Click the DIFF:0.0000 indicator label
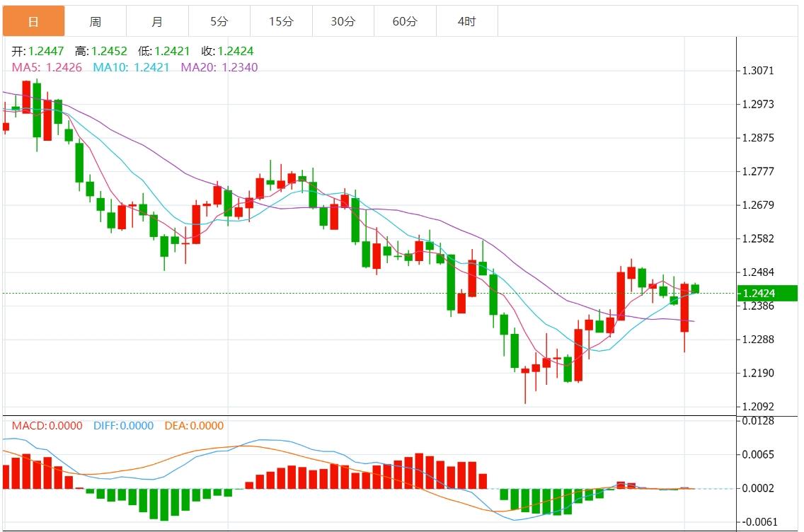 pyautogui.click(x=124, y=426)
